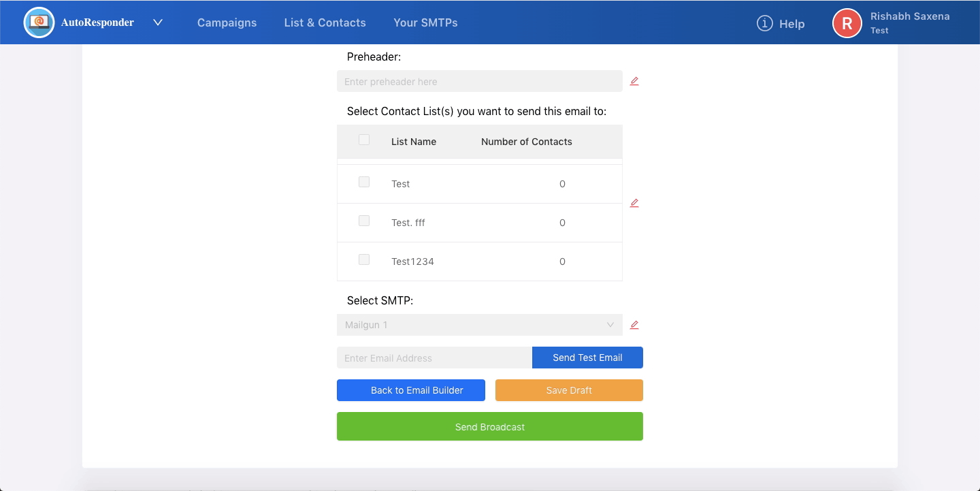Viewport: 980px width, 491px height.
Task: Click the Help info circle icon
Action: (x=765, y=23)
